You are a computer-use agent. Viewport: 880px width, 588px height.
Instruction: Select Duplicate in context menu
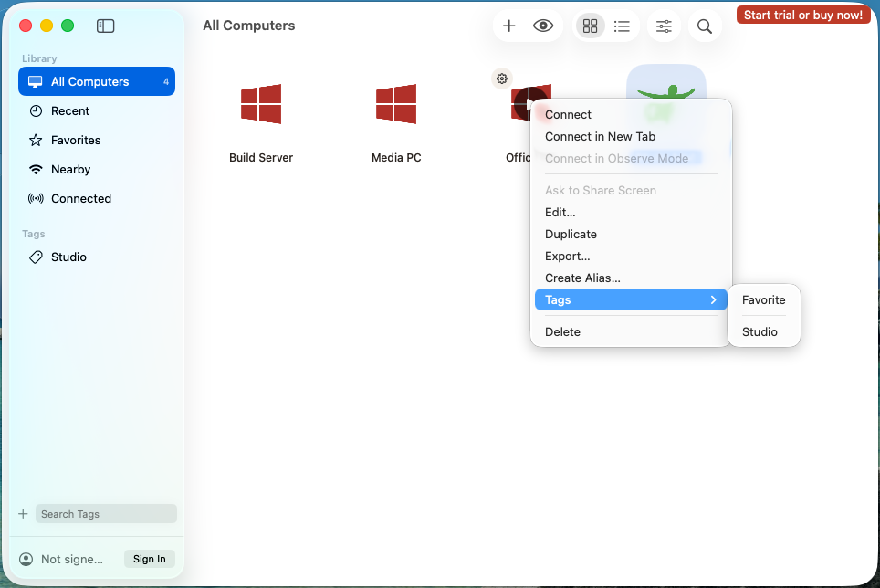631,234
